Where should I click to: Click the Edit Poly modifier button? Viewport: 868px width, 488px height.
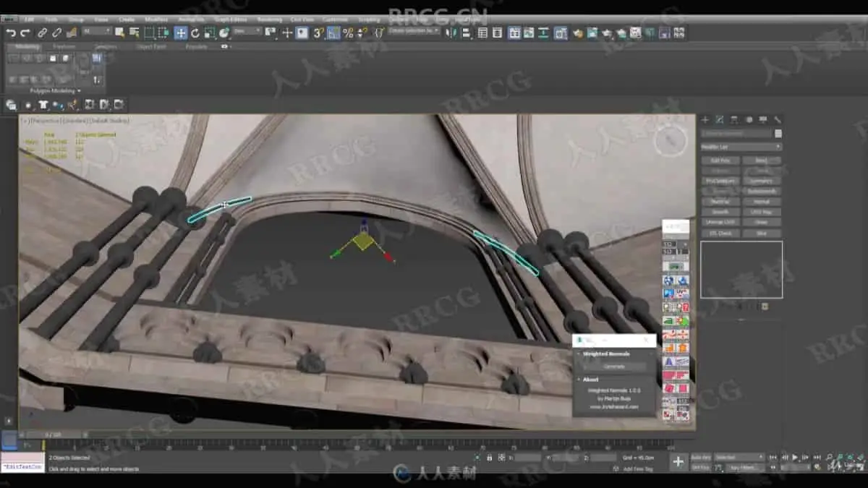(720, 160)
